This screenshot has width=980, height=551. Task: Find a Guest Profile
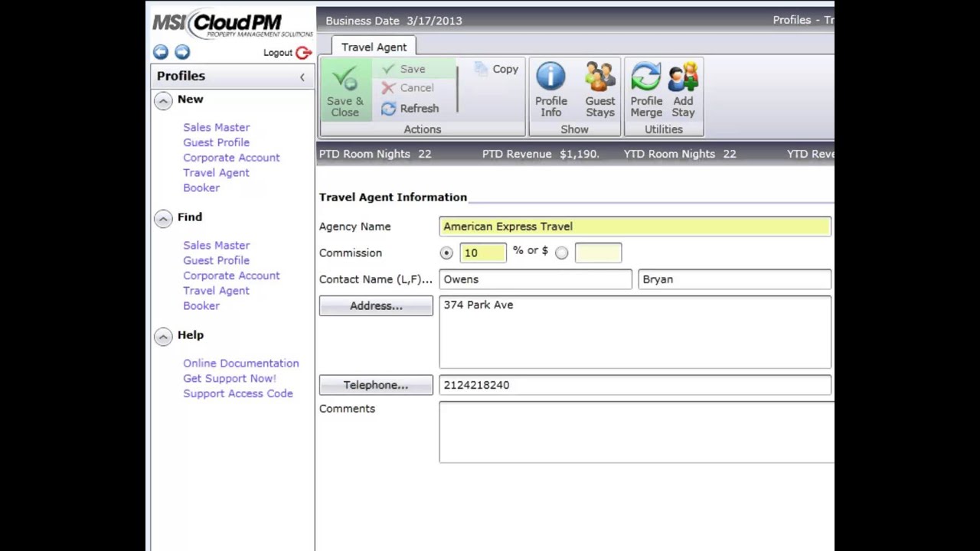(x=216, y=260)
